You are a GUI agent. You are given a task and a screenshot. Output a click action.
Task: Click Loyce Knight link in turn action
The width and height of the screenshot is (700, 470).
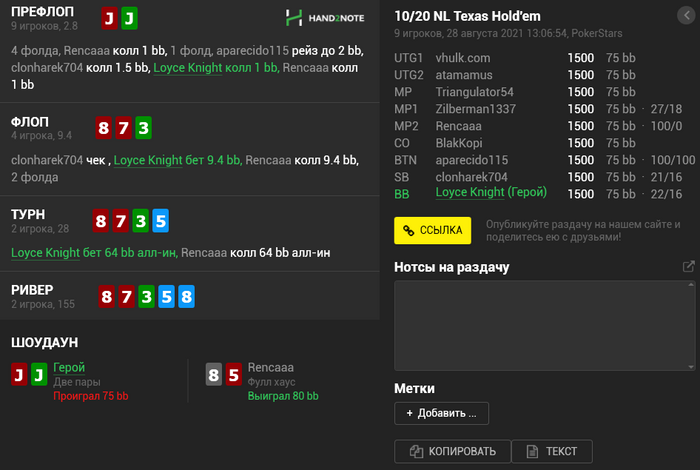pos(46,253)
